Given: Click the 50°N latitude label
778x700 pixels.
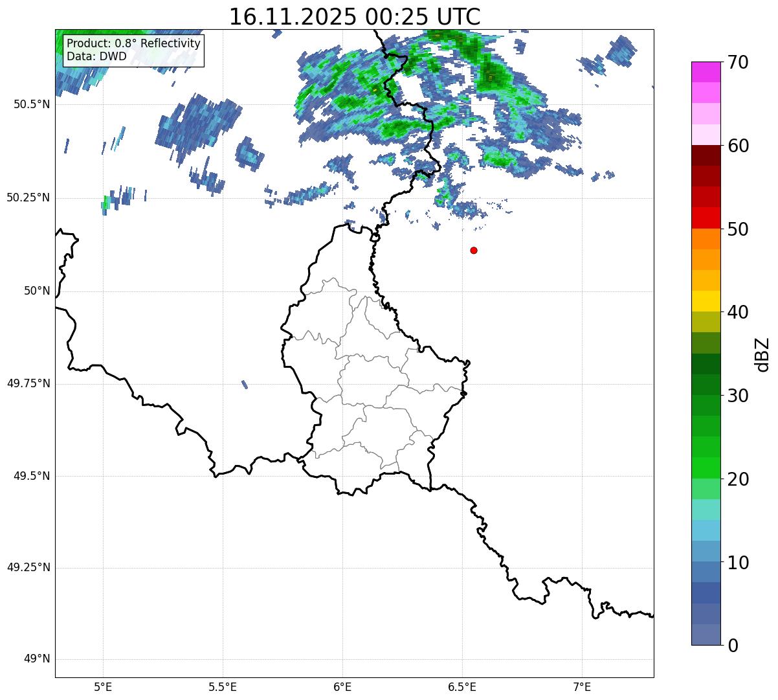Looking at the screenshot, I should pos(37,291).
